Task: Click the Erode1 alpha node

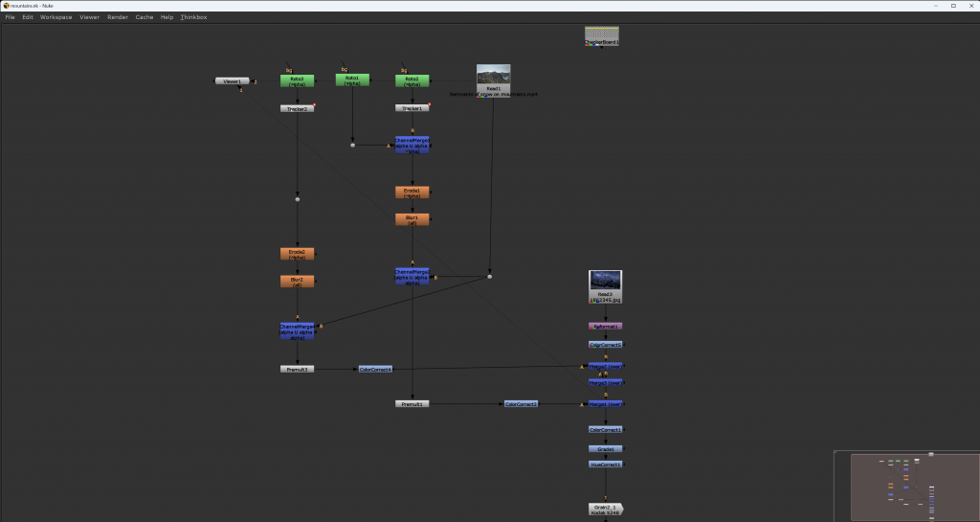Action: click(412, 193)
